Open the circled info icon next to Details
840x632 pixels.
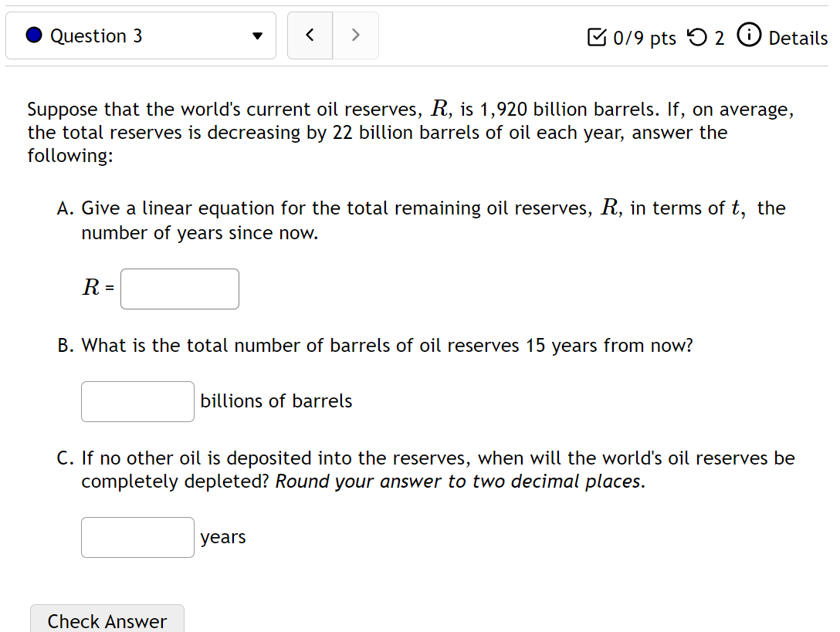(748, 36)
